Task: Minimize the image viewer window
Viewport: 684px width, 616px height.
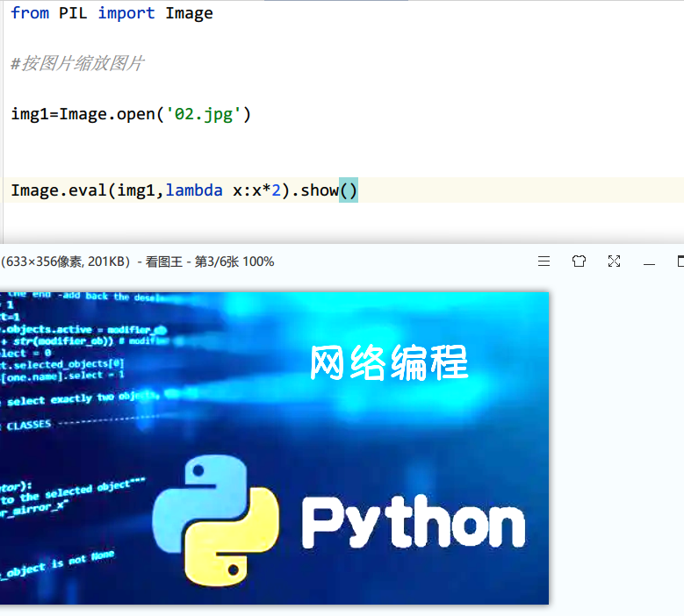Action: point(649,263)
